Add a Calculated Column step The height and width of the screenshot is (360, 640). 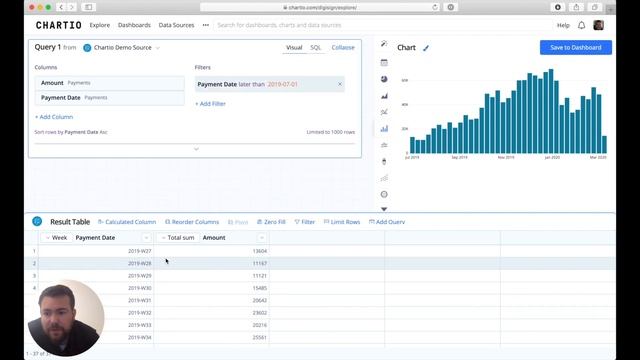pos(127,222)
